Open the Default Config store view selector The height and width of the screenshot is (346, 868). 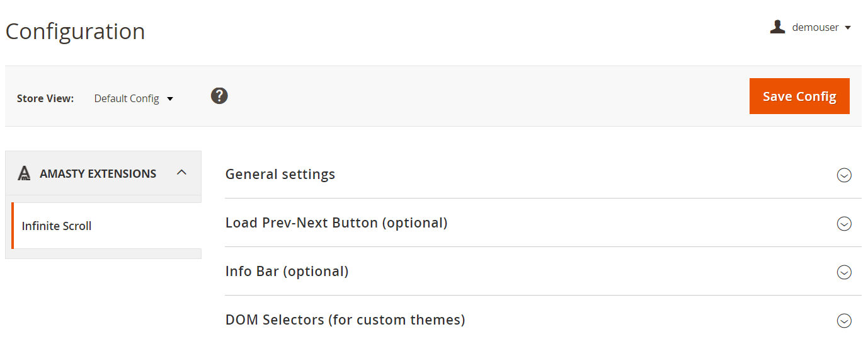(127, 99)
